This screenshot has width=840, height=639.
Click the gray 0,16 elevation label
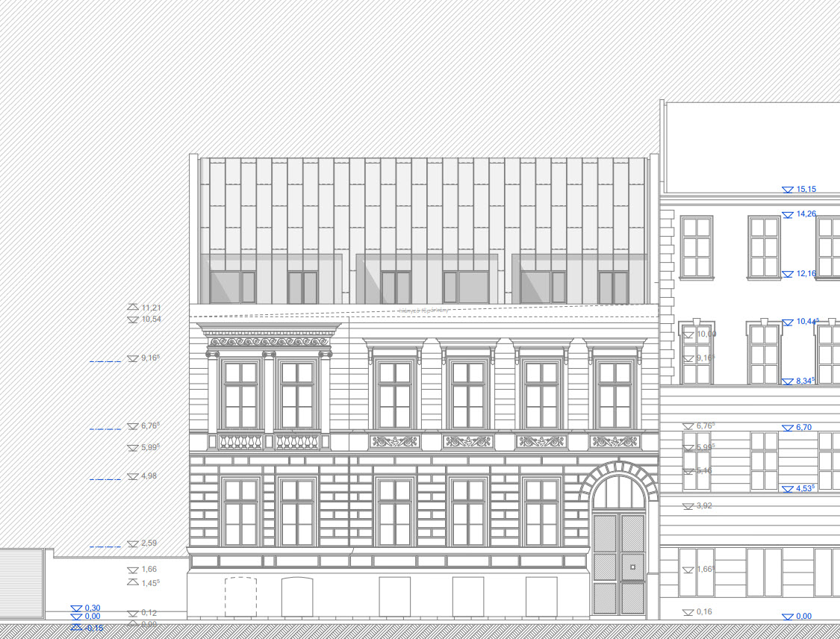coord(704,611)
